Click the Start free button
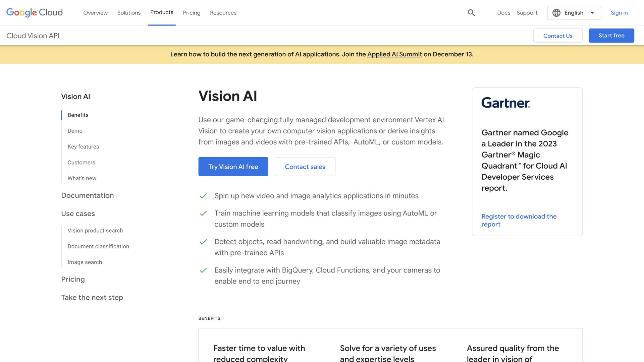644x362 pixels. tap(611, 36)
